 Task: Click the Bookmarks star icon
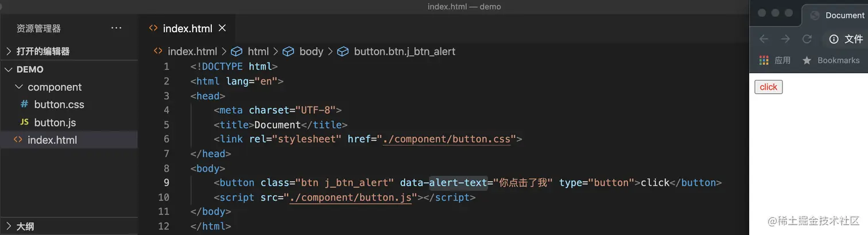click(807, 60)
